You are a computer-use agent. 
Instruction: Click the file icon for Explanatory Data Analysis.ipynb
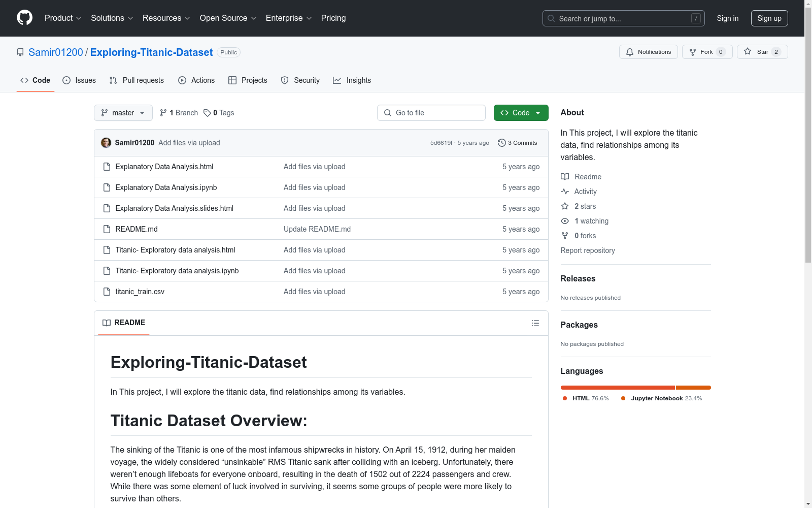(107, 187)
